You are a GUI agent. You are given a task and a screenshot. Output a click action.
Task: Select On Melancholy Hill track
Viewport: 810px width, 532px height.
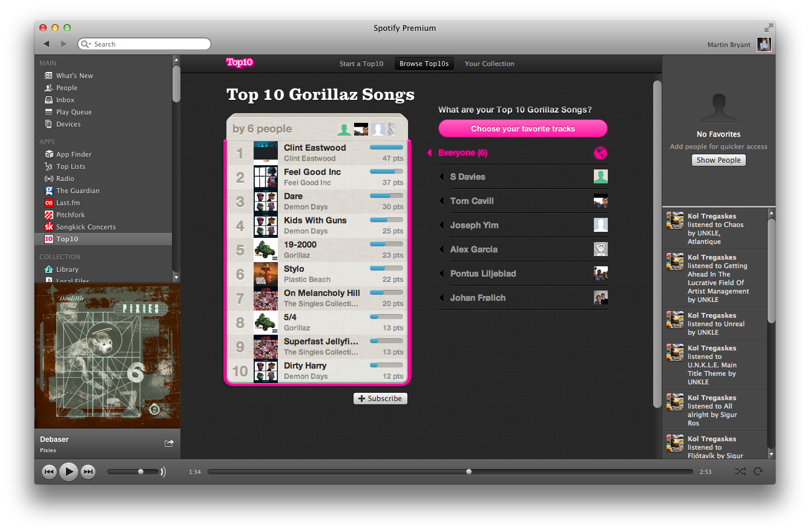click(317, 298)
